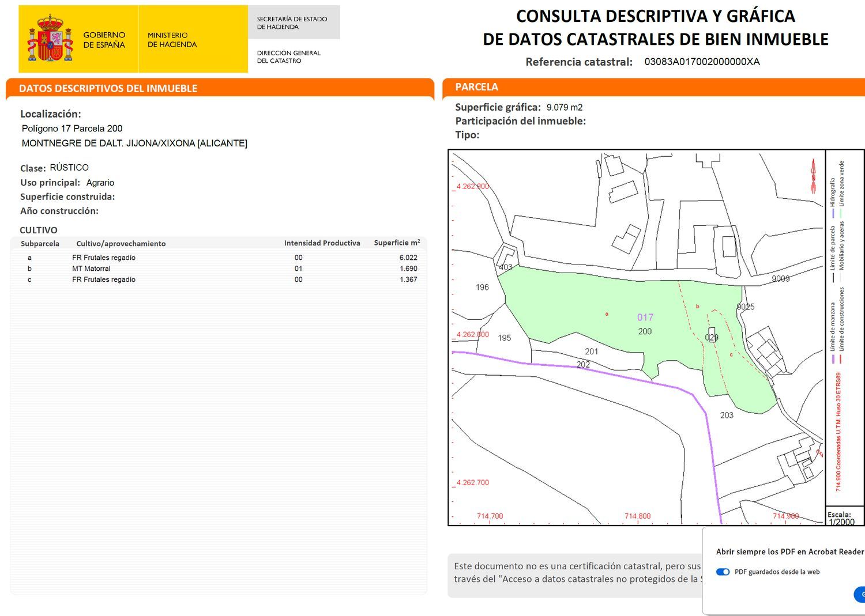The image size is (865, 616).
Task: Click the "MINISTERIO DE HACIENDA" text
Action: pyautogui.click(x=172, y=40)
